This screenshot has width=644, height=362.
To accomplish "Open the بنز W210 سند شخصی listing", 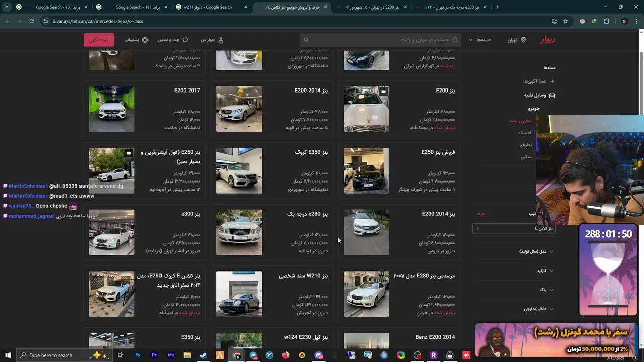I will point(272,294).
